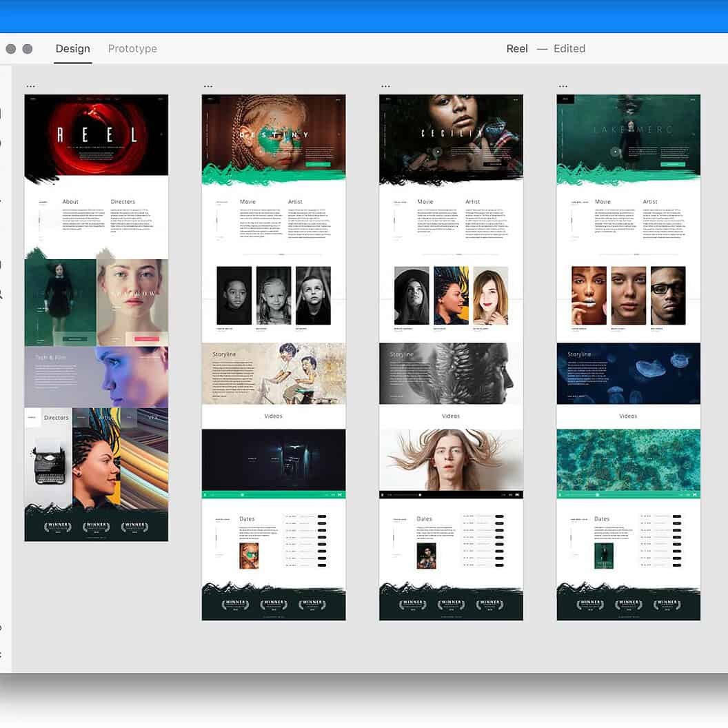Click the green call-to-action button on Destiny's hero

pos(320,164)
